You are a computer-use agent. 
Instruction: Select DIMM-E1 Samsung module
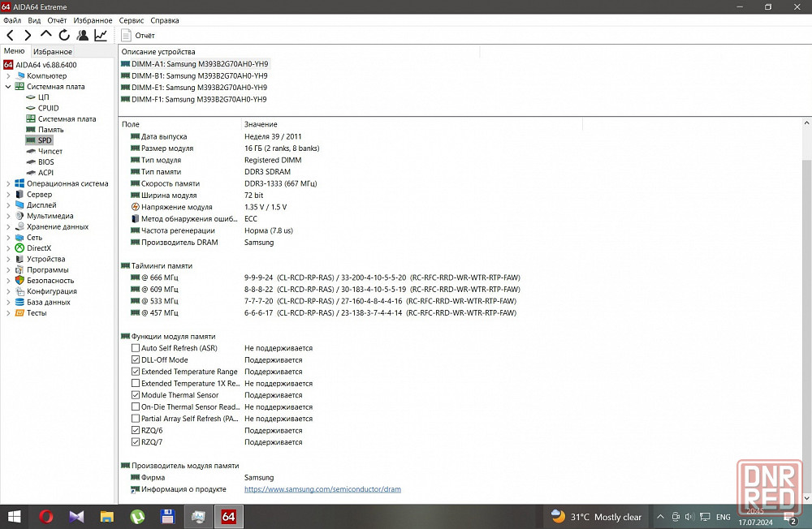200,88
